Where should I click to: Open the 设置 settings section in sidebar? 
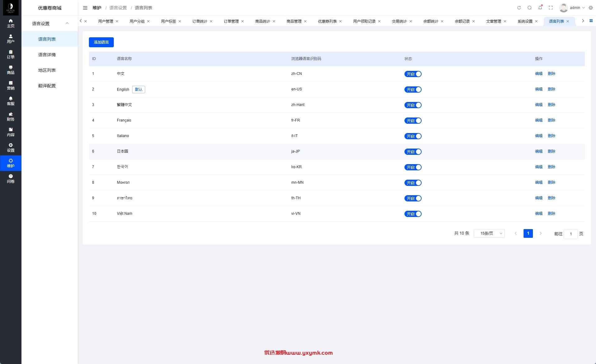tap(11, 148)
